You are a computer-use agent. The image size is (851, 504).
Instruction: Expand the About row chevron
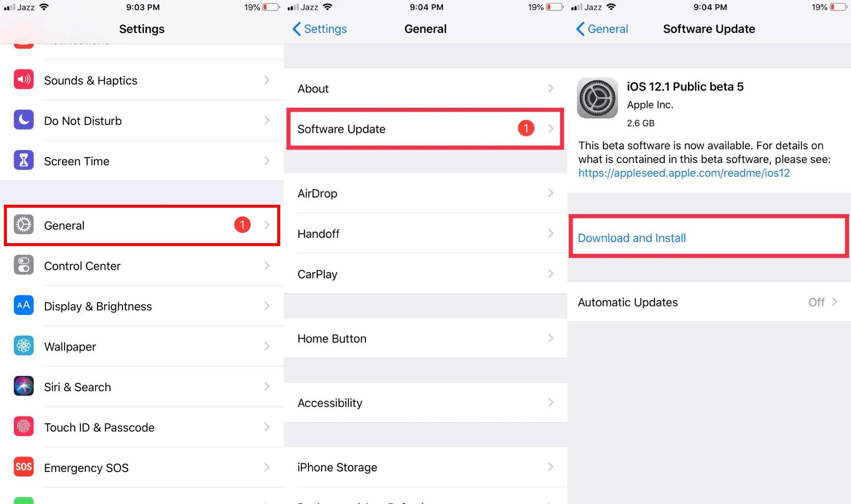point(551,88)
